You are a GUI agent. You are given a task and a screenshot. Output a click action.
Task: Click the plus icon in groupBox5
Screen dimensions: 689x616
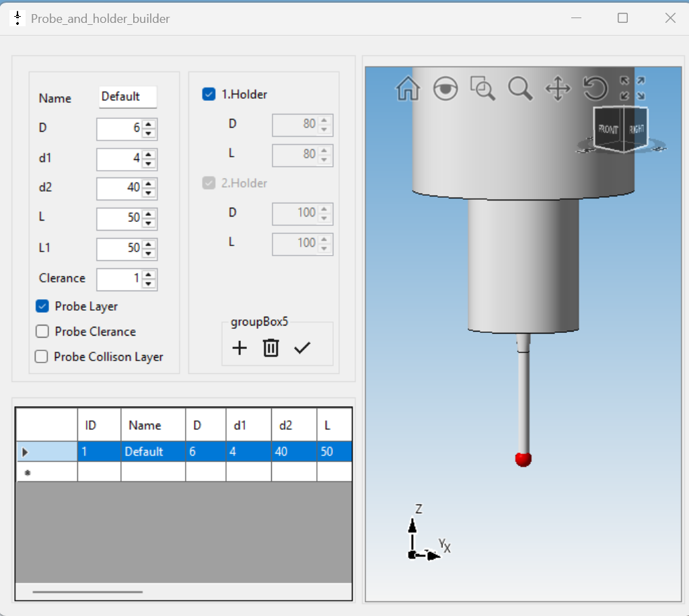(x=240, y=348)
